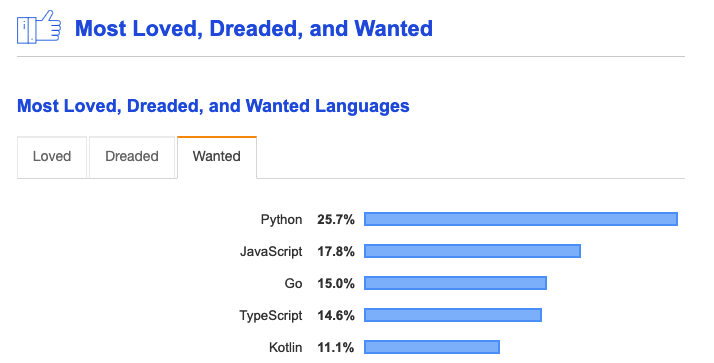Click the TypeScript bar in the chart

click(453, 315)
